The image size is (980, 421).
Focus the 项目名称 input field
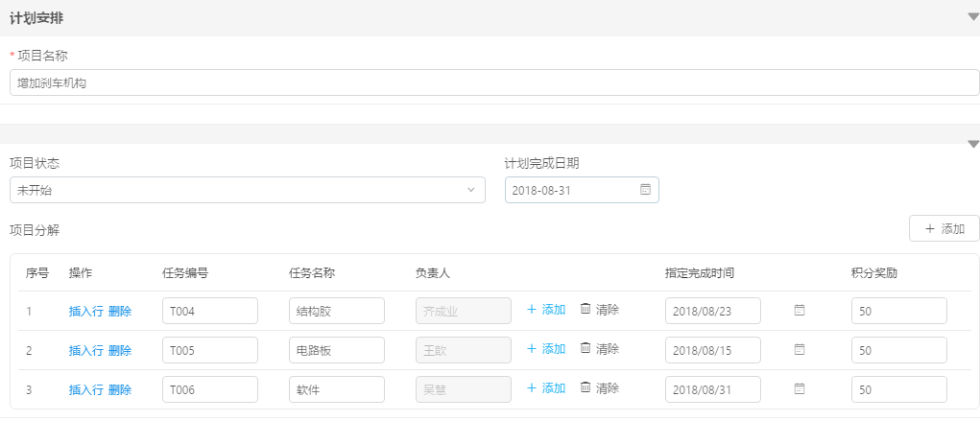click(494, 82)
